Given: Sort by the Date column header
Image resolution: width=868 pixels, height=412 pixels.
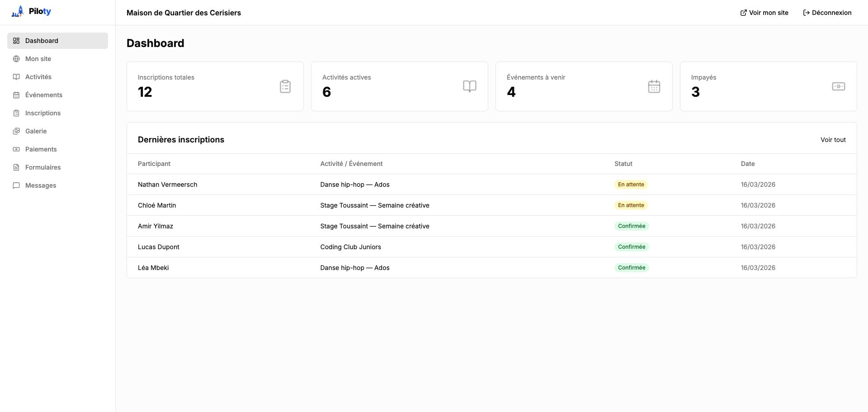Looking at the screenshot, I should [748, 163].
